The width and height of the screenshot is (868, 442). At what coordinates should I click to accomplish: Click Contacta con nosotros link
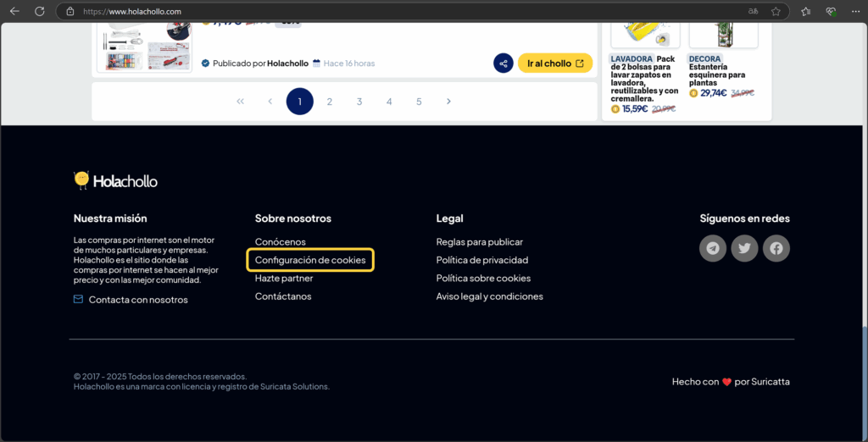click(x=138, y=300)
